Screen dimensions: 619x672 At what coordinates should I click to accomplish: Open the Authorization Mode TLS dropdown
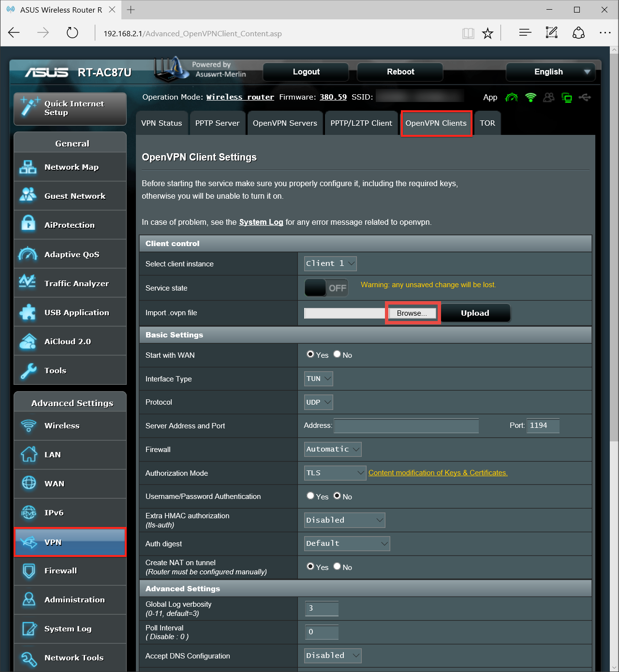335,473
